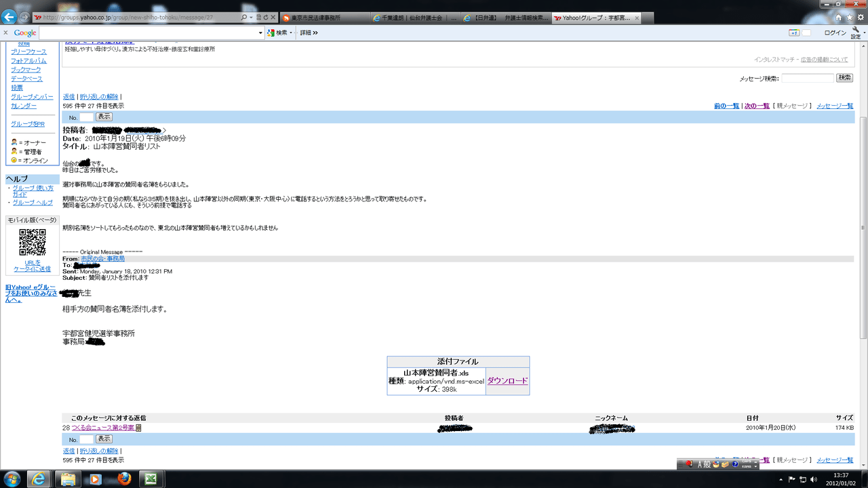Open Action Center flag in tray

coord(791,479)
